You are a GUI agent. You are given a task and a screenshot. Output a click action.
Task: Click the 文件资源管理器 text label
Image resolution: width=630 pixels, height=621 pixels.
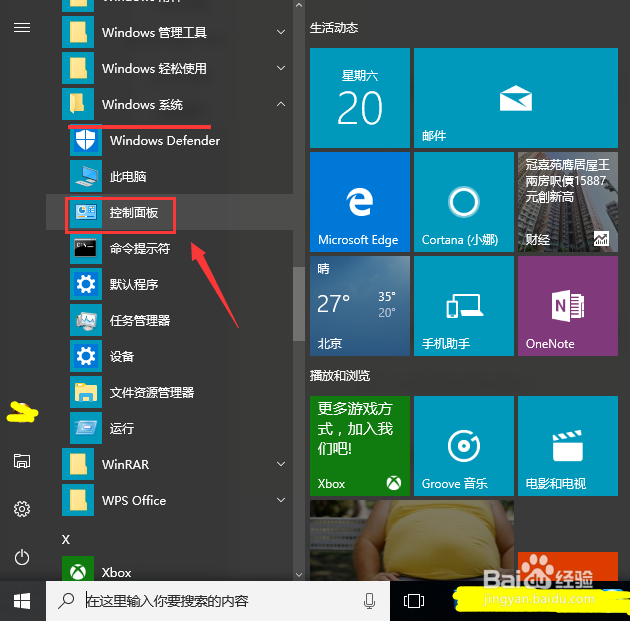point(152,392)
